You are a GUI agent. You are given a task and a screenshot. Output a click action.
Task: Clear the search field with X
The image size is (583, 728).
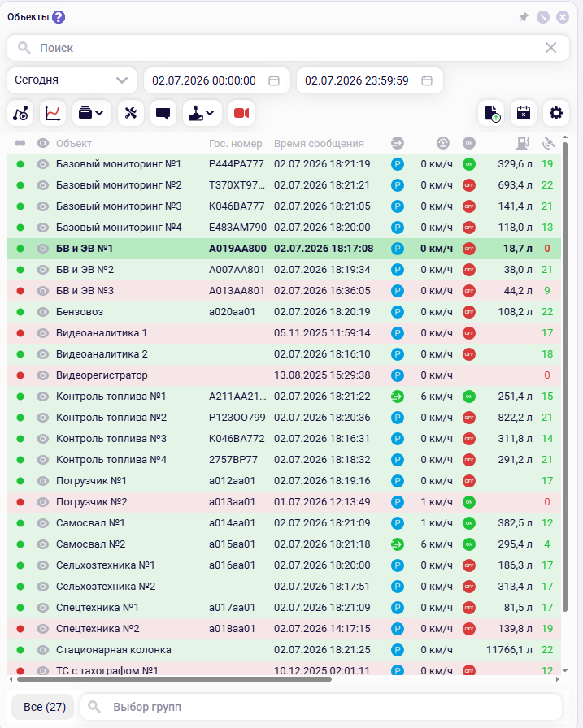pos(551,47)
